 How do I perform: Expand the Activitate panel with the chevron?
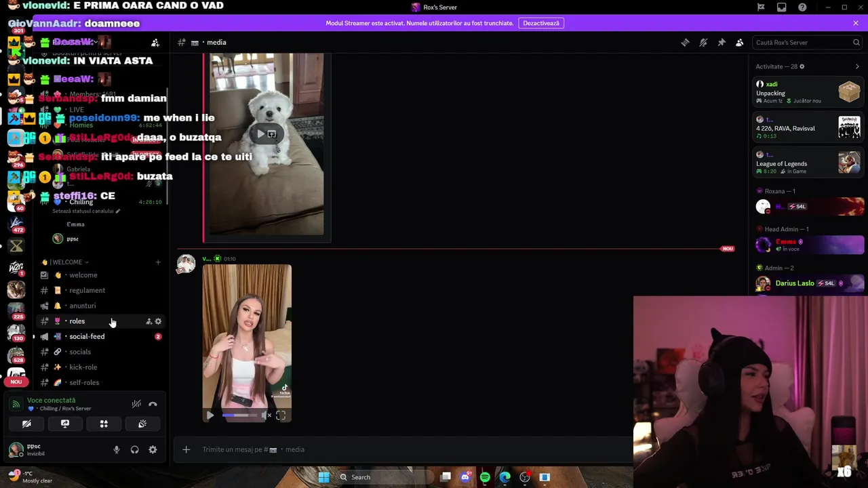click(857, 66)
